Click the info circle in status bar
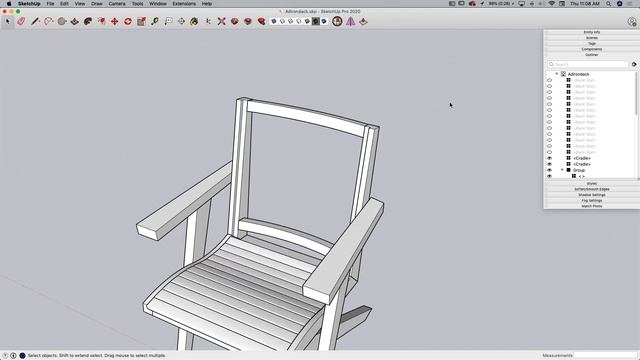Viewport: 640px width, 360px height. [13, 356]
